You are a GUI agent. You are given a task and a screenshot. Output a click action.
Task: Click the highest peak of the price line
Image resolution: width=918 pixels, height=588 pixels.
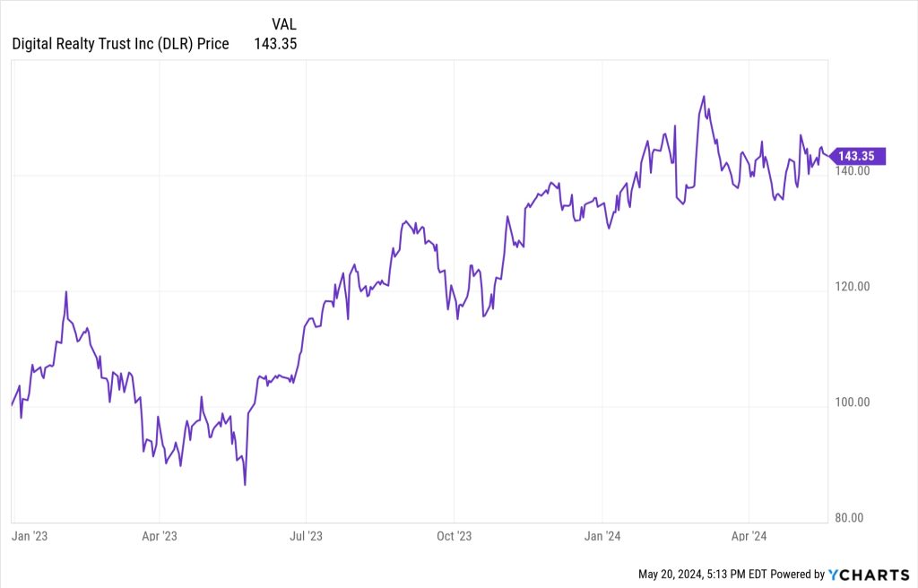click(x=704, y=97)
